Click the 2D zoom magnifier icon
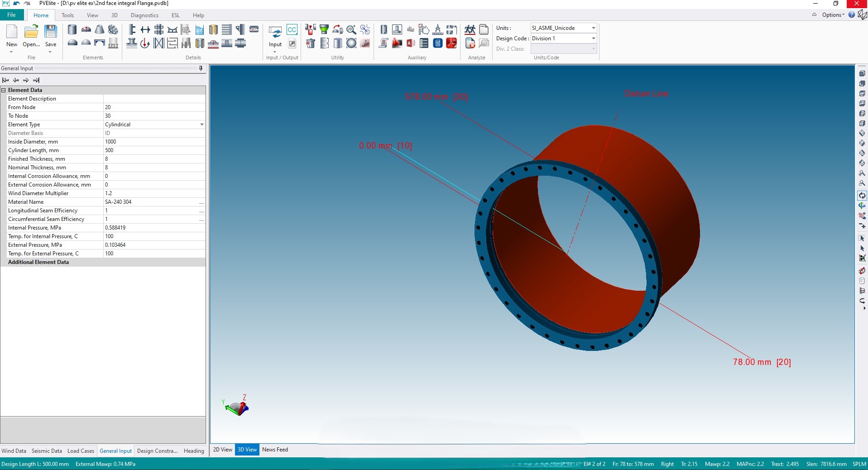Viewport: 868px width, 470px height. click(351, 30)
